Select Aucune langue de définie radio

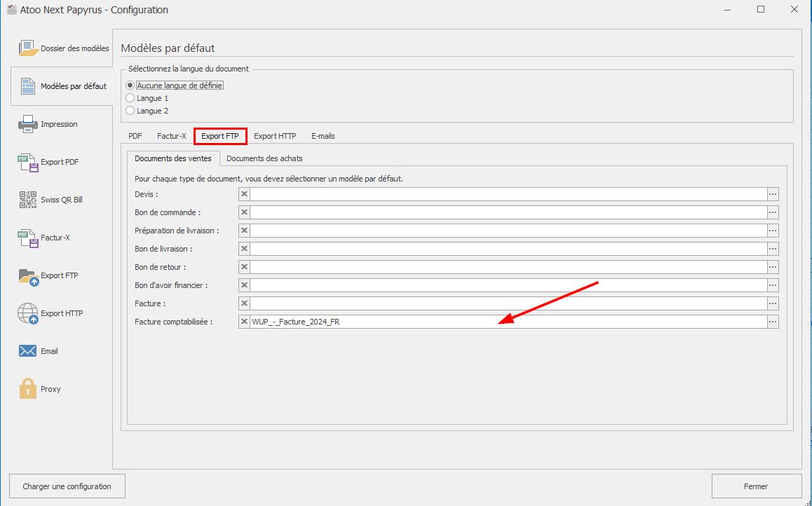click(130, 85)
